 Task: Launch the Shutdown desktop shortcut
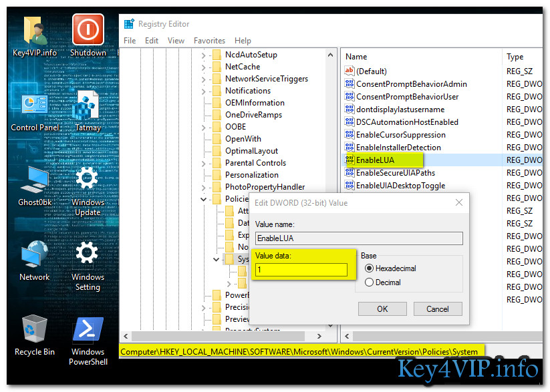pyautogui.click(x=88, y=35)
